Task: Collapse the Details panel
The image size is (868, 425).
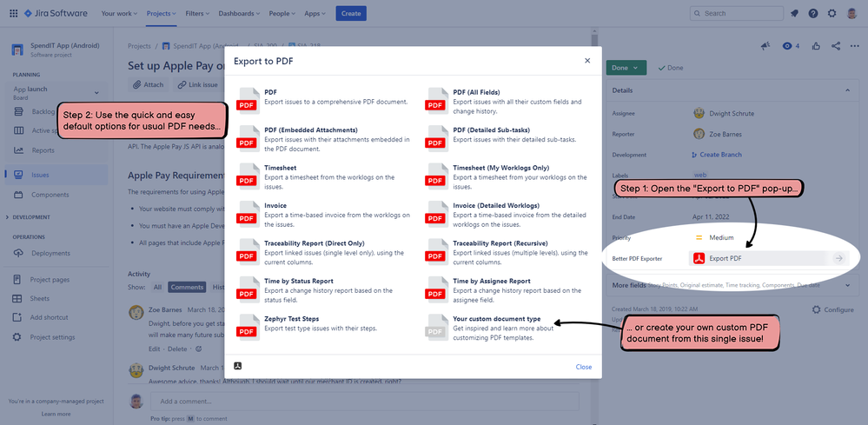Action: [847, 90]
